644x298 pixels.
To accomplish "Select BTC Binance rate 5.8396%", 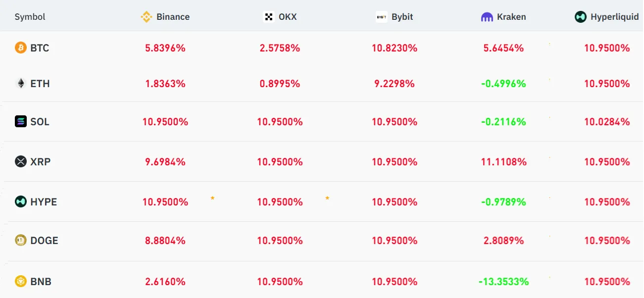I will (x=165, y=48).
